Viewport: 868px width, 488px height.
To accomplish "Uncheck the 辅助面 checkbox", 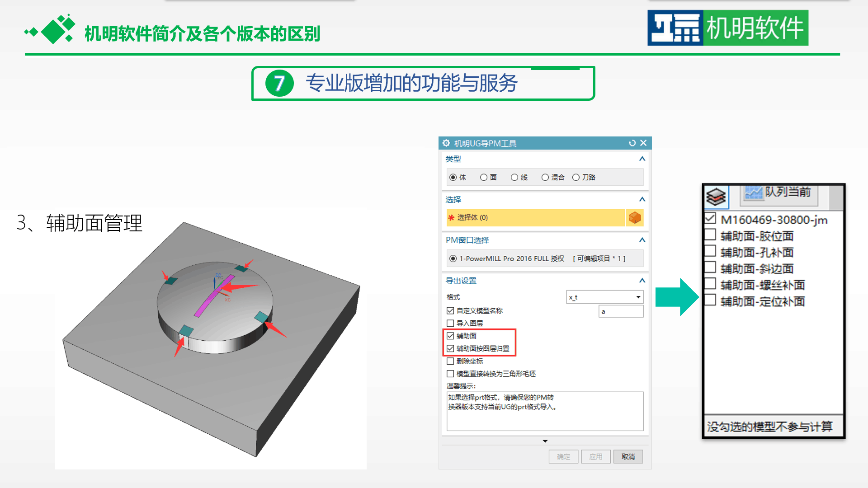I will (x=450, y=336).
